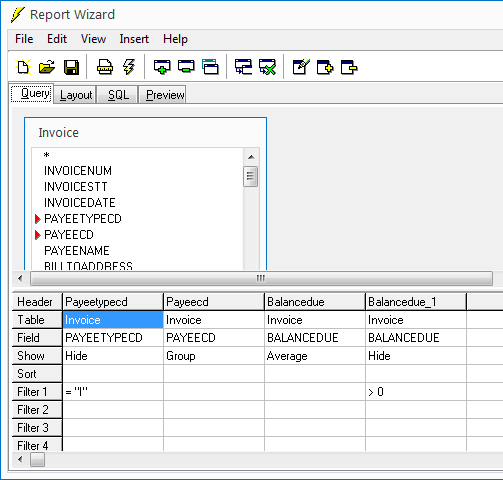Viewport: 503px width, 480px height.
Task: Click the grid horizontal scrollbar thumb
Action: [x=37, y=460]
